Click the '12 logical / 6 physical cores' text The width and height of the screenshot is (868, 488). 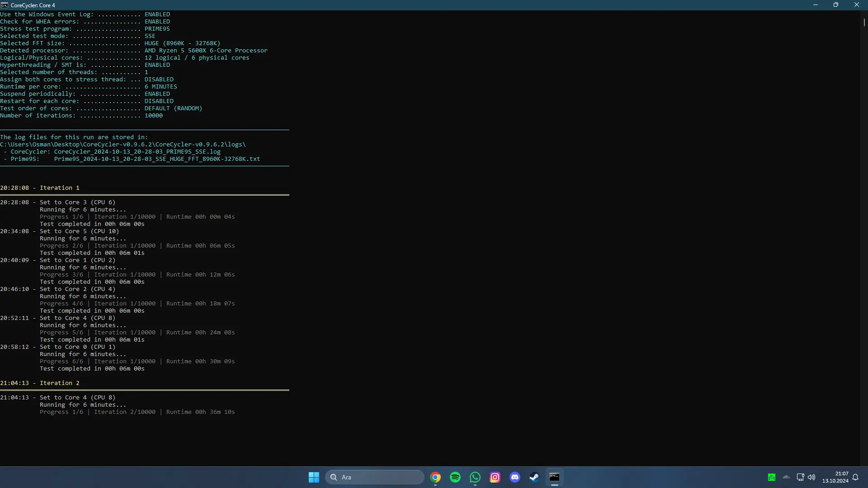[197, 58]
